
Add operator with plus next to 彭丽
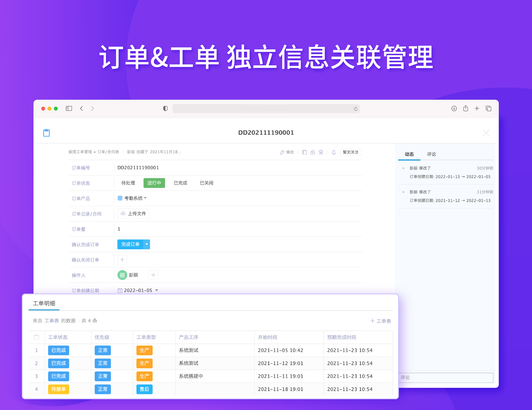(153, 275)
